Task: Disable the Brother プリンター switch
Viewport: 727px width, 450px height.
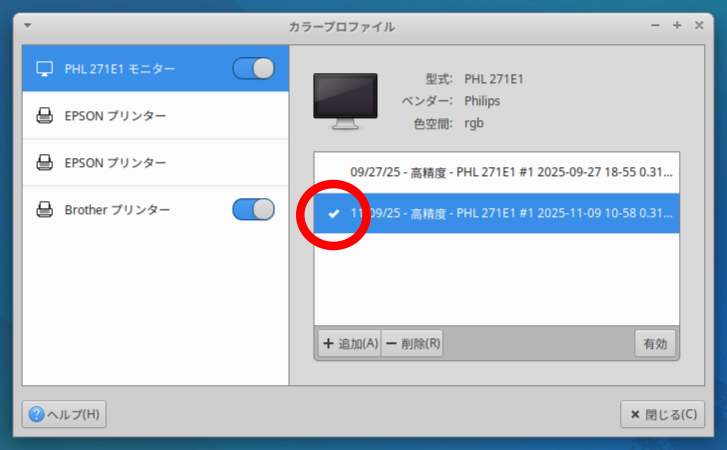Action: (x=253, y=210)
